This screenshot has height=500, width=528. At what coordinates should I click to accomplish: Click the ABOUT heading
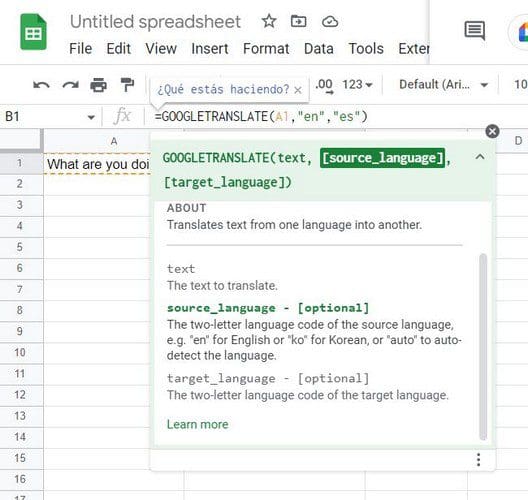point(187,208)
